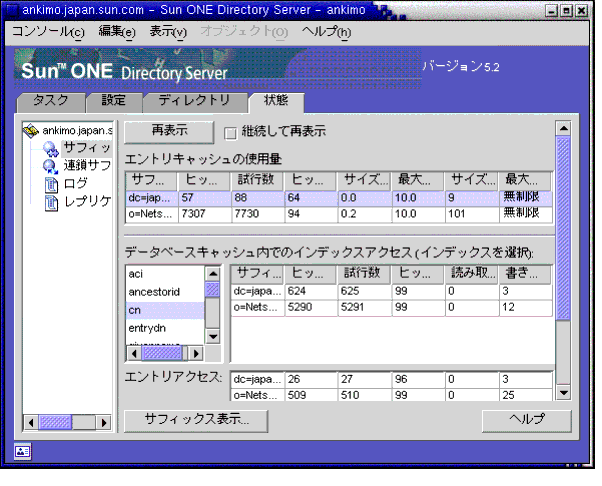Viewport: 602px width, 486px height.
Task: Click index list horizontal scrollbar thumb
Action: tap(162, 353)
